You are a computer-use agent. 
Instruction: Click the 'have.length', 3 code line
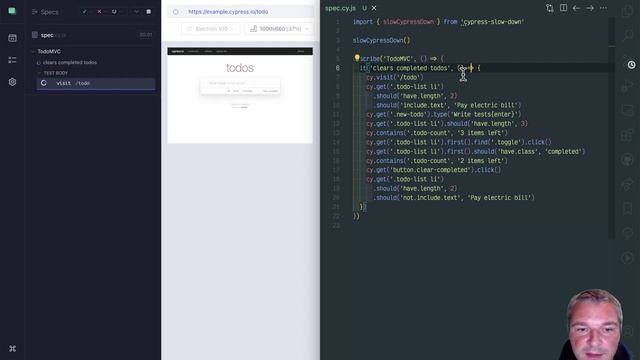447,124
